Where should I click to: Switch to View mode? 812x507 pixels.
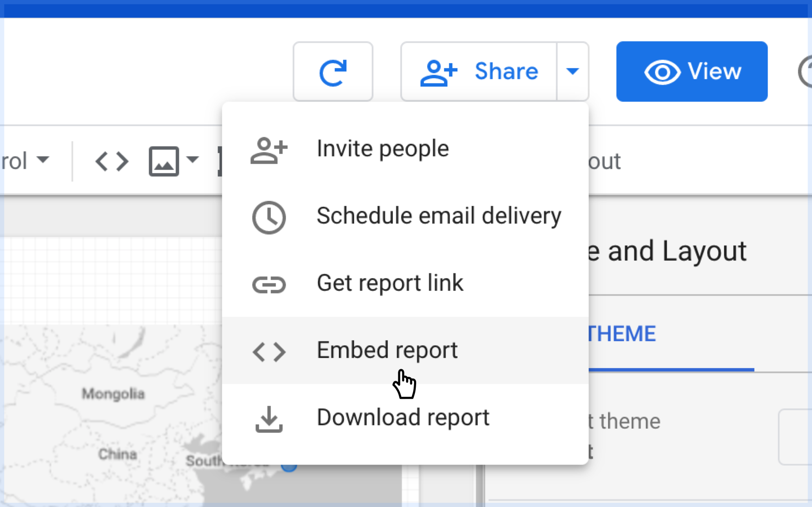(691, 72)
